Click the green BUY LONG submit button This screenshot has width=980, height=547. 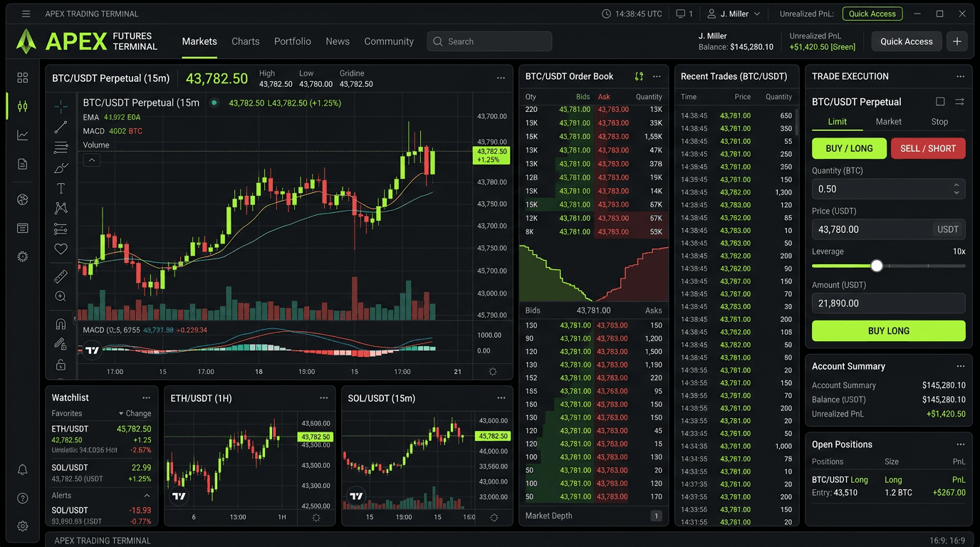tap(888, 330)
